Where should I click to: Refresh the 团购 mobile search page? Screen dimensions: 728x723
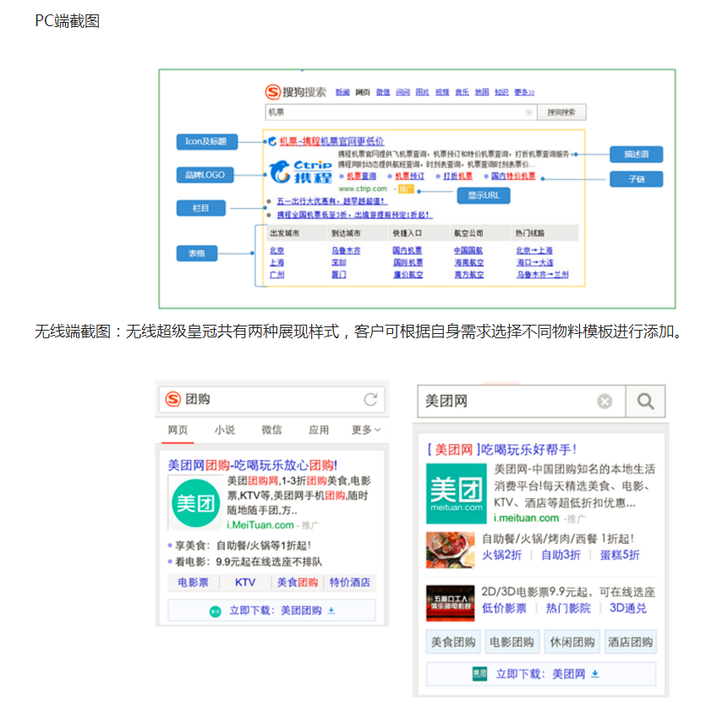(370, 399)
